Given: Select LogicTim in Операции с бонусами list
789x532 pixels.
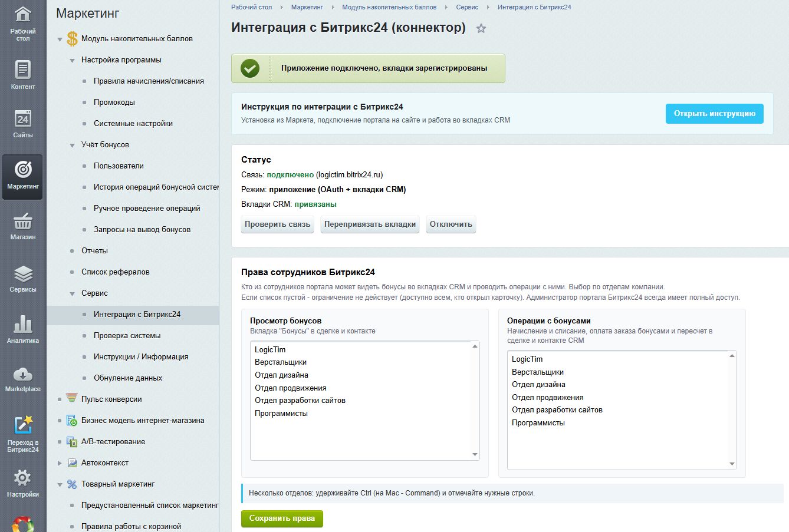Looking at the screenshot, I should 527,359.
